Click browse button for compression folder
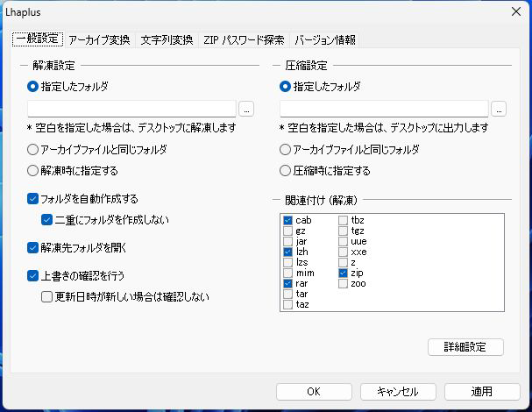Image resolution: width=532 pixels, height=412 pixels. point(499,109)
